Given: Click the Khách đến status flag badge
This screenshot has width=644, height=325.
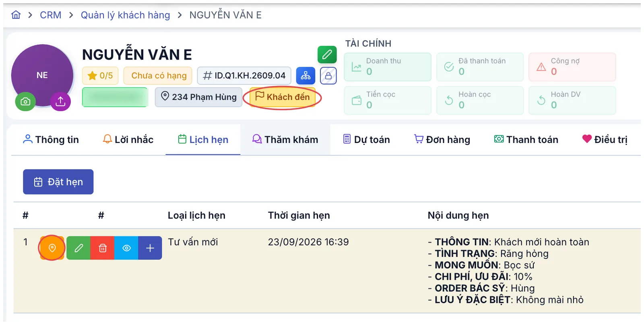Looking at the screenshot, I should tap(283, 97).
